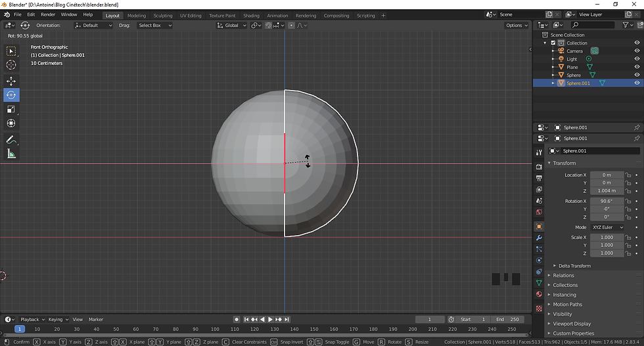Click the Blender logo menu icon

click(7, 15)
